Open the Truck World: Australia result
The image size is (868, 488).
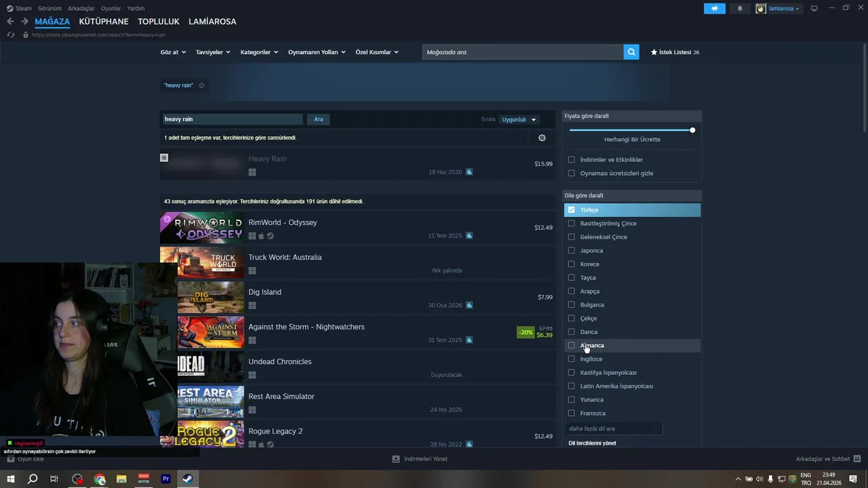358,262
